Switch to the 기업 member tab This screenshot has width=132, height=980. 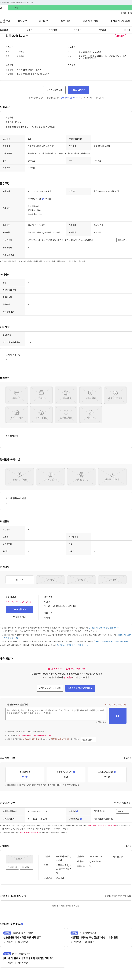click(16, 8)
